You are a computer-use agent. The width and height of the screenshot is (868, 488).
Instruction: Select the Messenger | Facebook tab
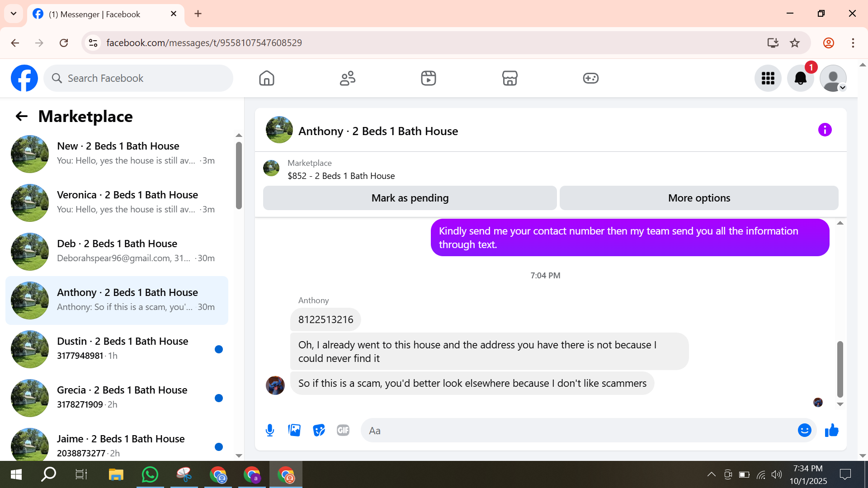click(x=106, y=14)
